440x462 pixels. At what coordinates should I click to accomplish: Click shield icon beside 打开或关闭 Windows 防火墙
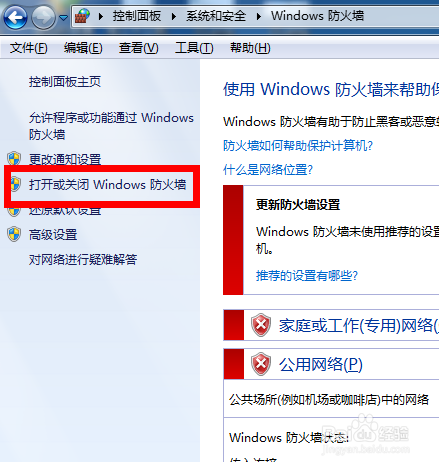pos(15,184)
